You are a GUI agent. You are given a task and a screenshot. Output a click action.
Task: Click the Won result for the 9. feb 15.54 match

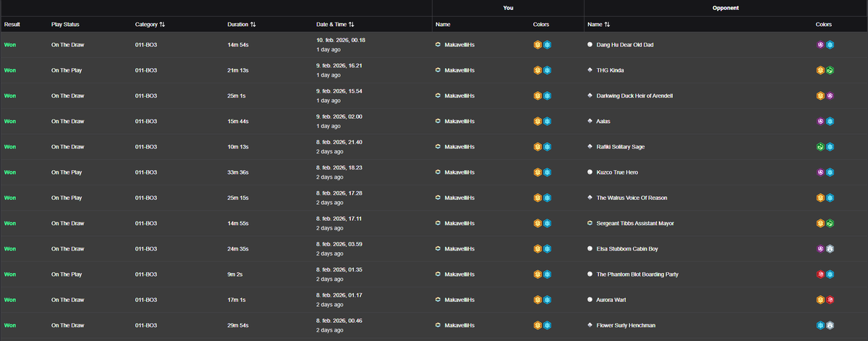click(x=10, y=96)
